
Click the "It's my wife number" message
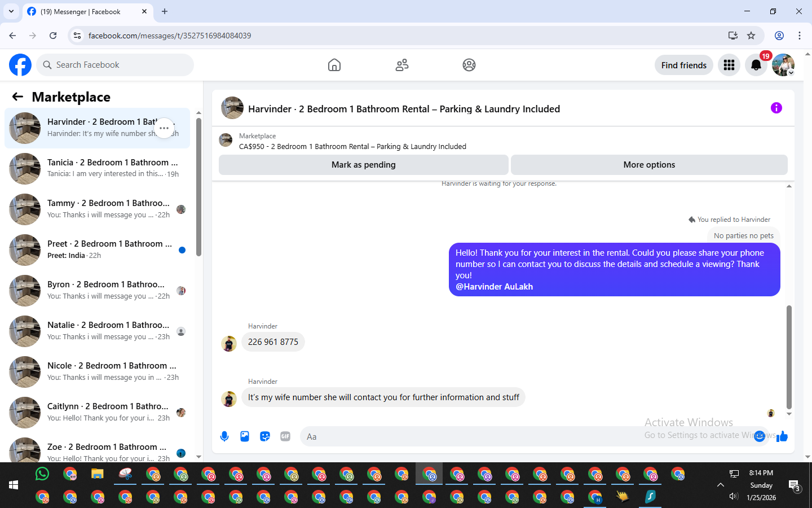[383, 397]
